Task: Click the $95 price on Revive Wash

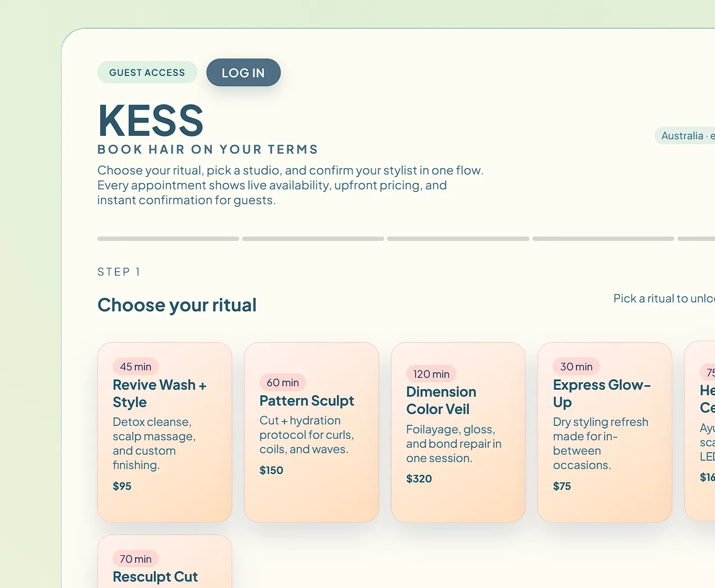Action: click(x=122, y=486)
